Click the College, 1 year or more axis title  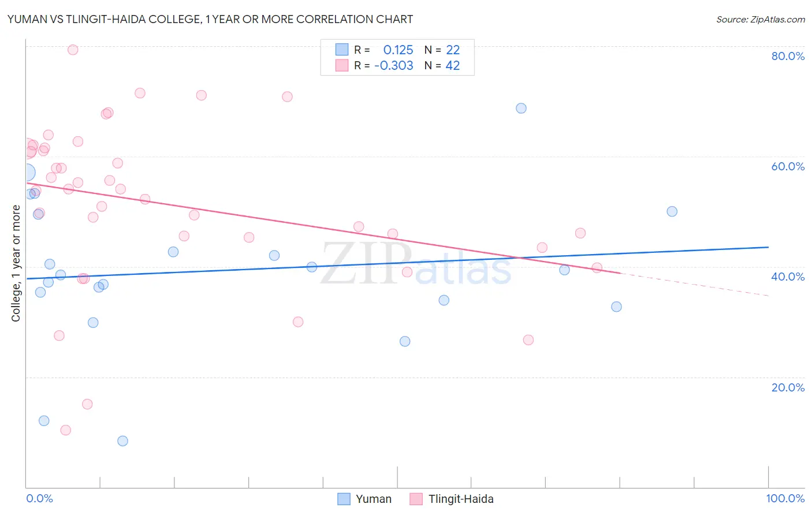pyautogui.click(x=16, y=263)
